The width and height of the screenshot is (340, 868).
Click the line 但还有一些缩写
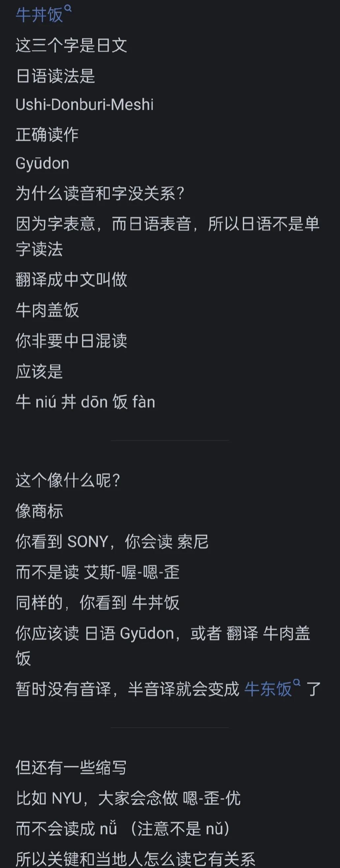pyautogui.click(x=71, y=767)
